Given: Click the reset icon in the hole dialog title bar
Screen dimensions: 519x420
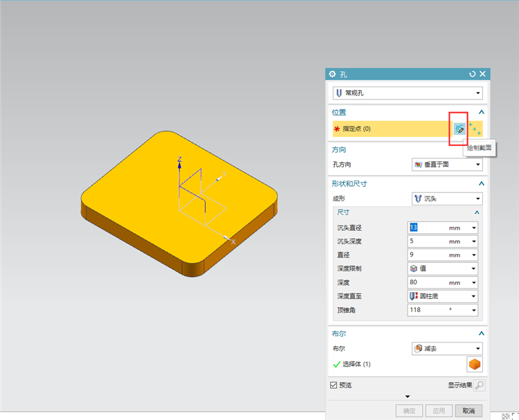Looking at the screenshot, I should 473,74.
